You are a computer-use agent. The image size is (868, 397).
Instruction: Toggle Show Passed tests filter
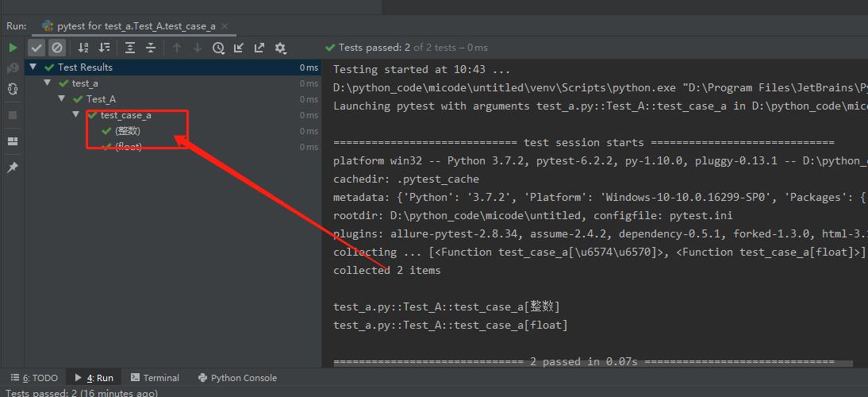click(x=36, y=48)
